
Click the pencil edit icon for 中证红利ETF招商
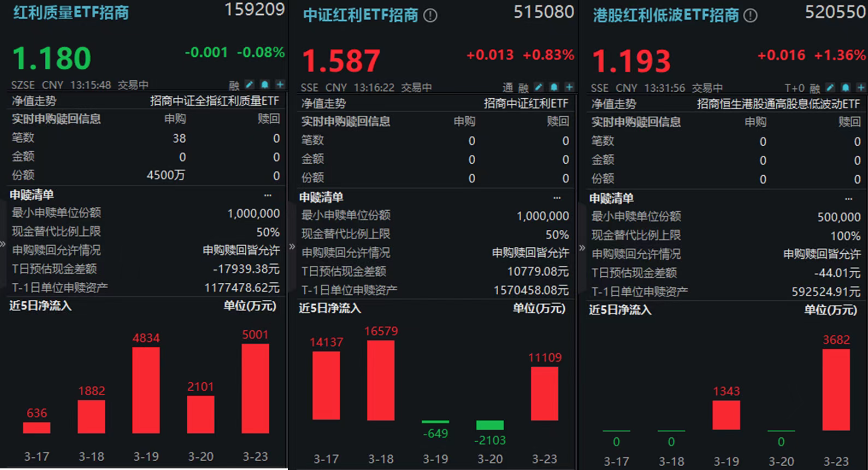pos(539,87)
